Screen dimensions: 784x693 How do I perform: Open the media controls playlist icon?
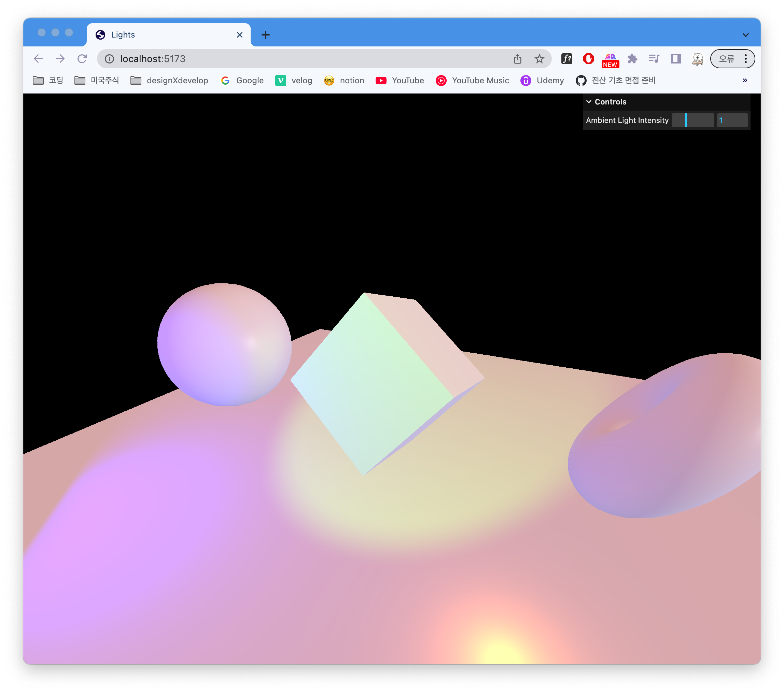pyautogui.click(x=654, y=59)
